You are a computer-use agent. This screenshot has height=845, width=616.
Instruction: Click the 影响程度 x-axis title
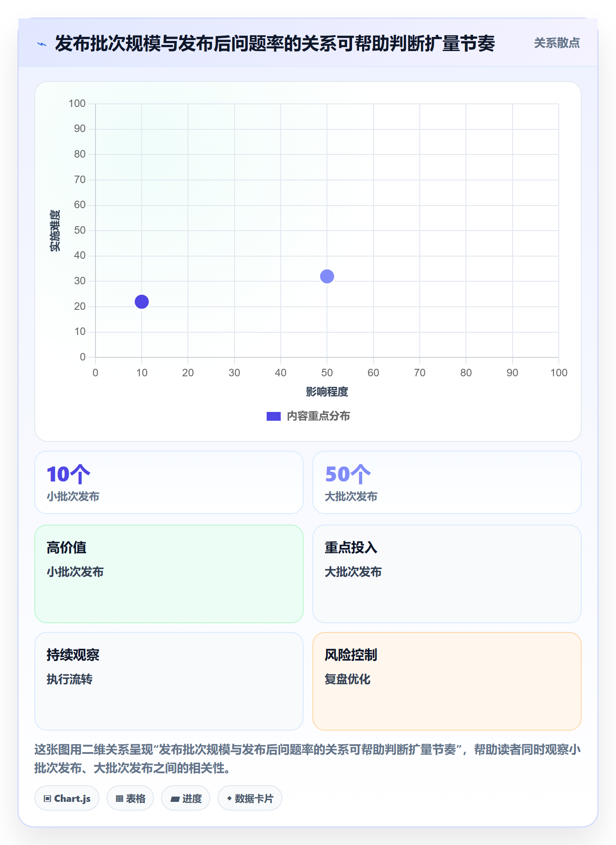(x=327, y=392)
